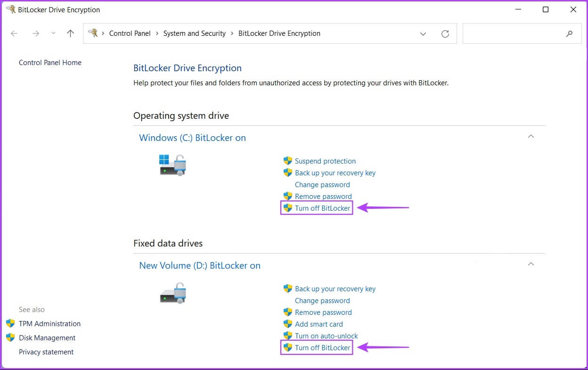
Task: Click shield icon beside TPM Administration
Action: click(x=10, y=323)
